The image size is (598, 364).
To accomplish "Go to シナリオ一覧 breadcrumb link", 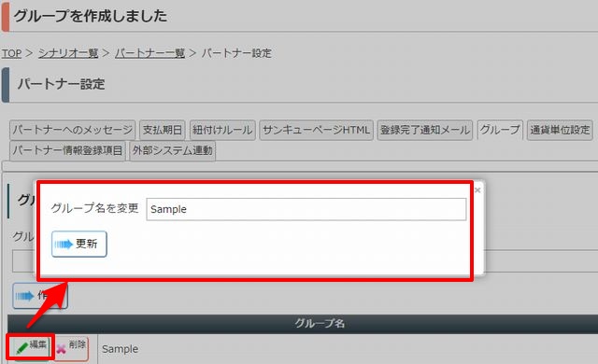I will click(x=68, y=53).
